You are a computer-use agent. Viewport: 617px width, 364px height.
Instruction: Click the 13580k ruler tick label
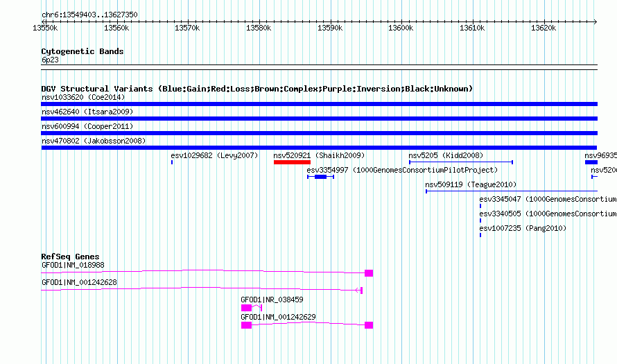point(259,28)
